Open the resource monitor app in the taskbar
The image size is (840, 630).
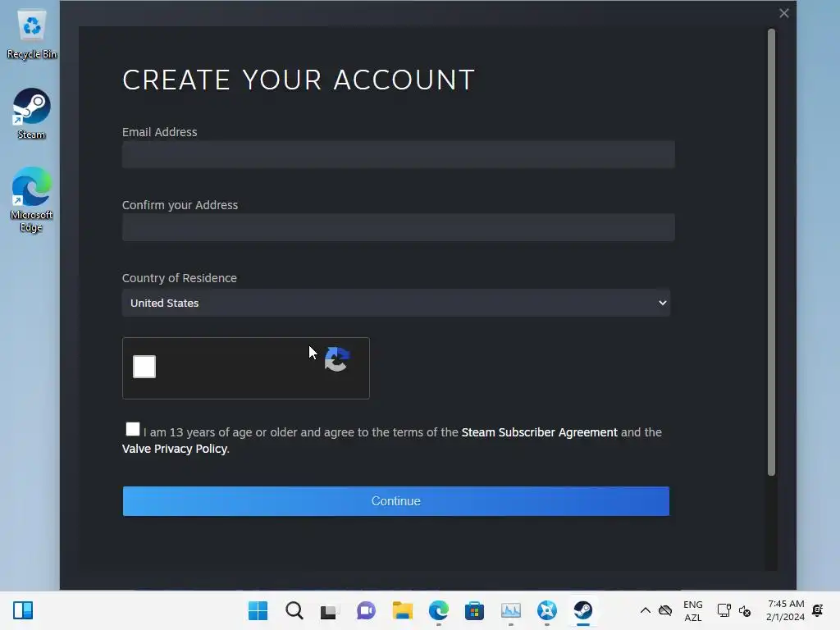510,610
